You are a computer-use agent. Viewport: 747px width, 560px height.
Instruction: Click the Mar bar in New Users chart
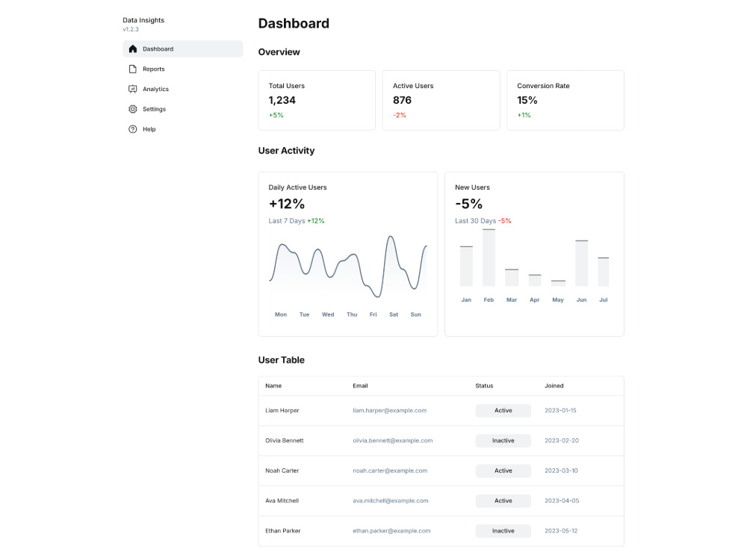tap(512, 278)
